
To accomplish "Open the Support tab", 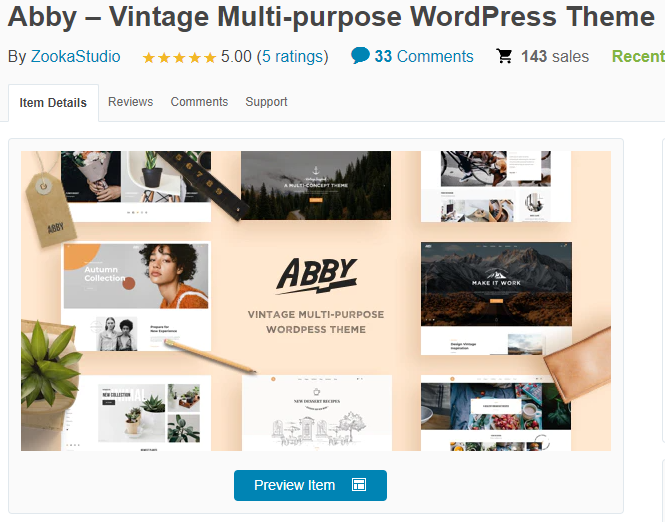I will click(x=266, y=102).
